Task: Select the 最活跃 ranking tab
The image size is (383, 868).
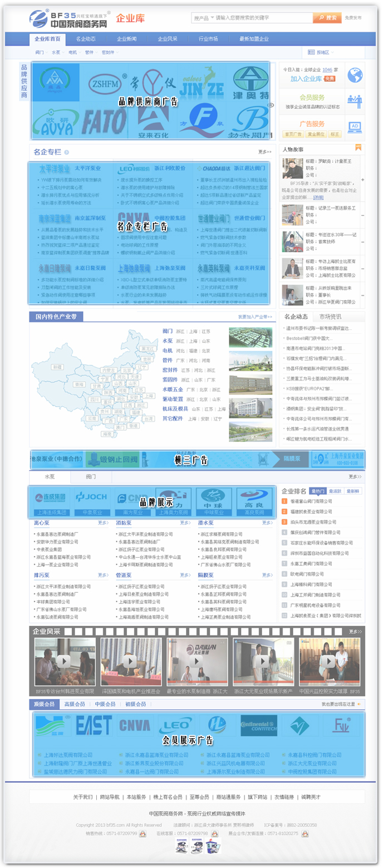Action: tap(335, 491)
